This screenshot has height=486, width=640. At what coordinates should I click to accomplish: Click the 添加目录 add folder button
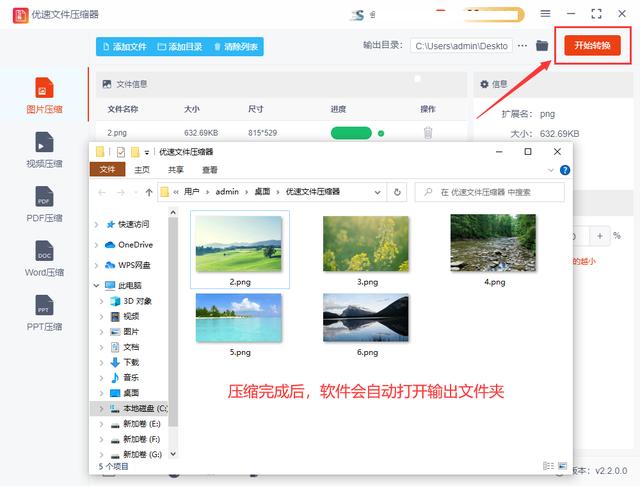point(180,47)
